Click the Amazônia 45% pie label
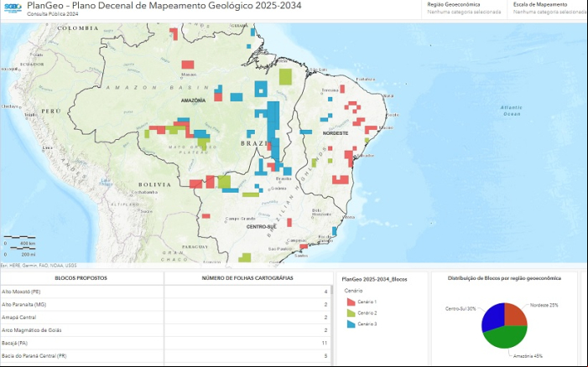The height and width of the screenshot is (367, 588). click(528, 356)
